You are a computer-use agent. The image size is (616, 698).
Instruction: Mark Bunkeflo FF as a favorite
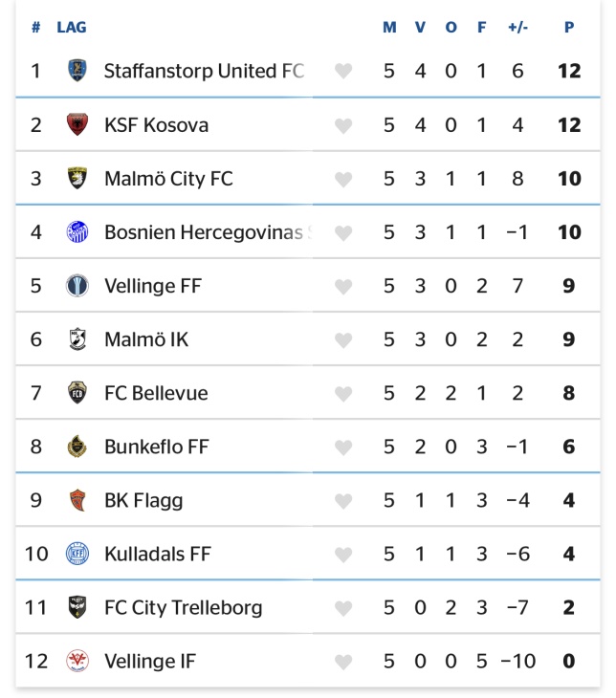pos(343,447)
